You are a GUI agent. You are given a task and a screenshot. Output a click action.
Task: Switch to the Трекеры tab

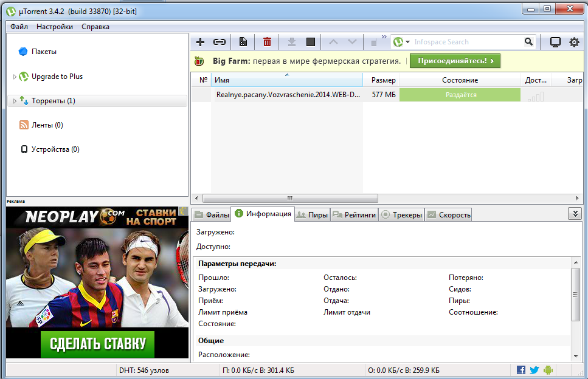[x=401, y=215]
